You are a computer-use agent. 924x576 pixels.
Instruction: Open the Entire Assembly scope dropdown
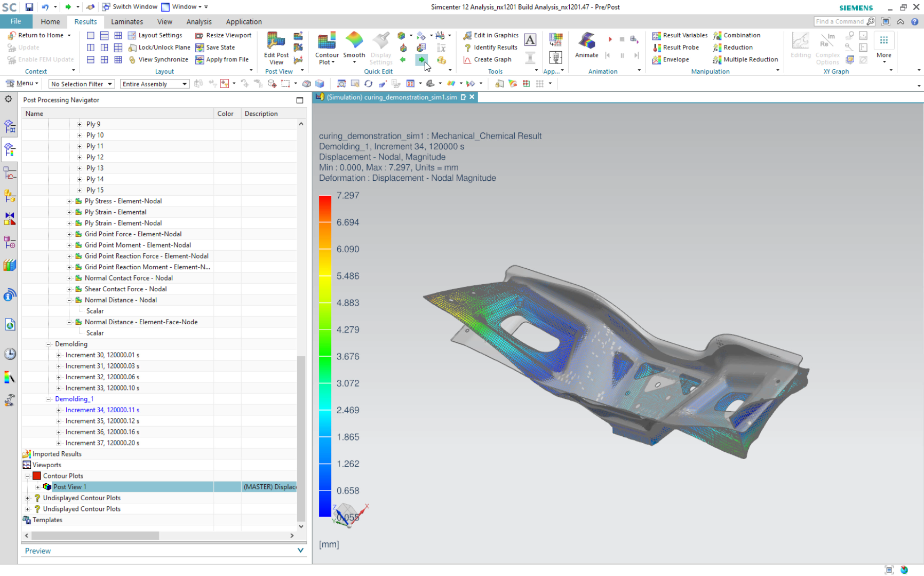point(154,84)
